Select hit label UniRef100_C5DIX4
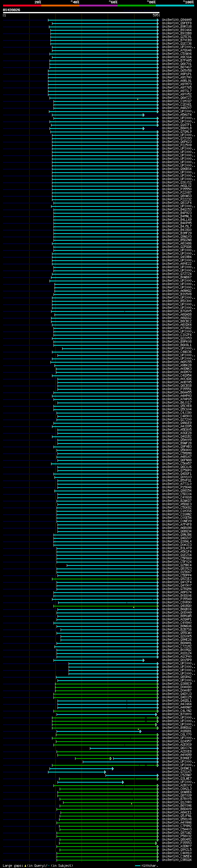Viewport: 197px width, 868px height. (x=176, y=494)
